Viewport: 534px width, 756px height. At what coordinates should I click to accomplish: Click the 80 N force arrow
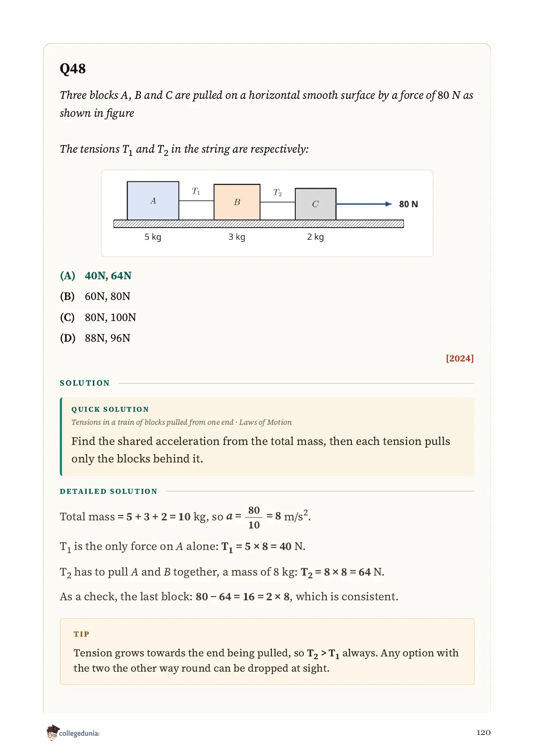tap(364, 204)
